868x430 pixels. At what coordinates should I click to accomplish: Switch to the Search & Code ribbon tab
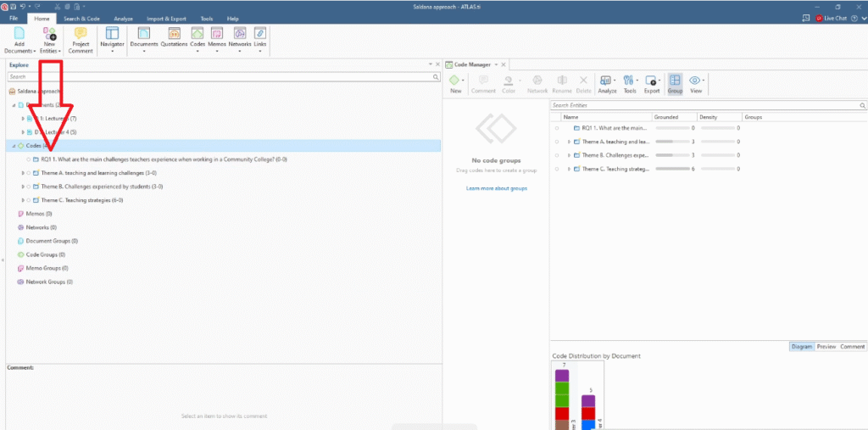click(86, 18)
